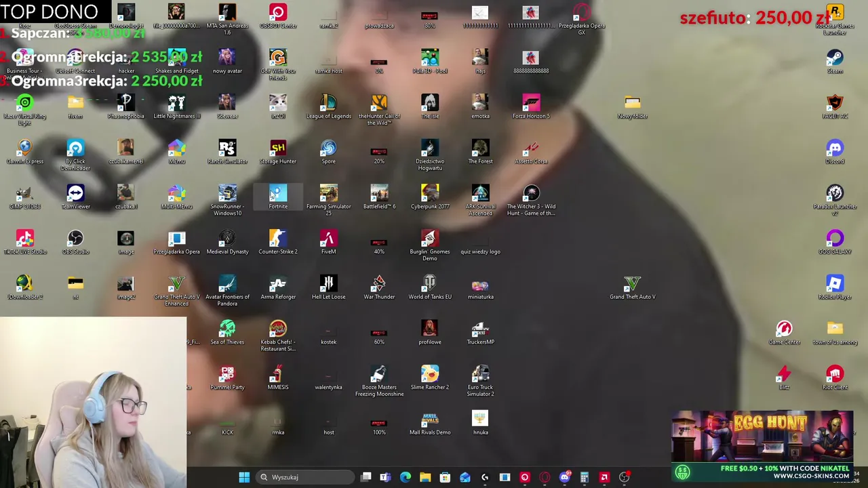This screenshot has height=488, width=868.
Task: Launch War Thunder from the desktop
Action: click(379, 287)
